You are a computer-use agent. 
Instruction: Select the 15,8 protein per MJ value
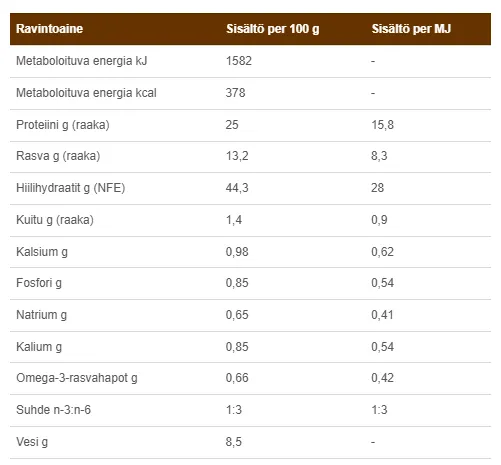[382, 125]
